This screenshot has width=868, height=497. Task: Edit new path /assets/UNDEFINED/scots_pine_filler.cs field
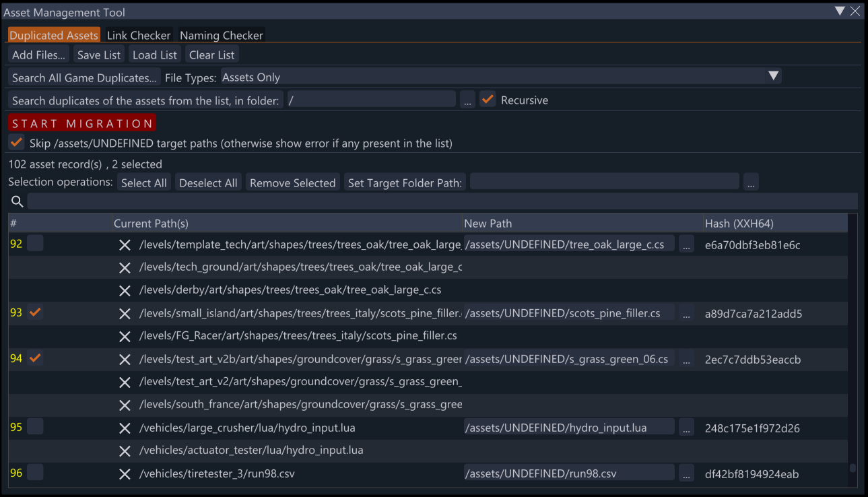coord(569,313)
